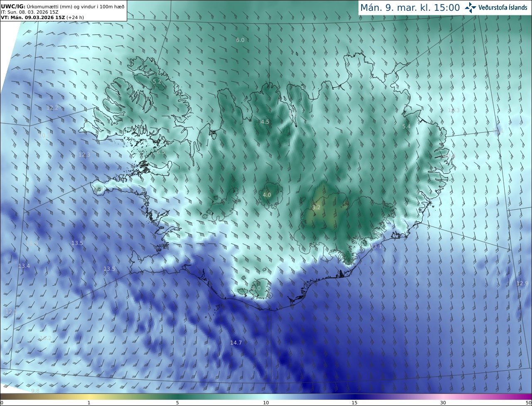The height and width of the screenshot is (406, 532).
Task: Click the faint 10.4 value on the east fjords
Action: point(449,156)
